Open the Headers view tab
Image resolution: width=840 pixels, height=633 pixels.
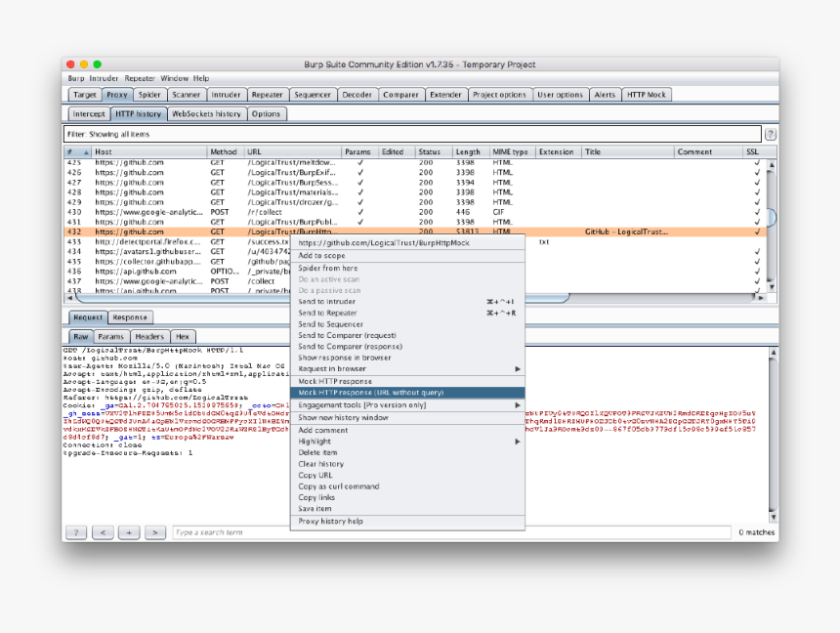click(149, 336)
